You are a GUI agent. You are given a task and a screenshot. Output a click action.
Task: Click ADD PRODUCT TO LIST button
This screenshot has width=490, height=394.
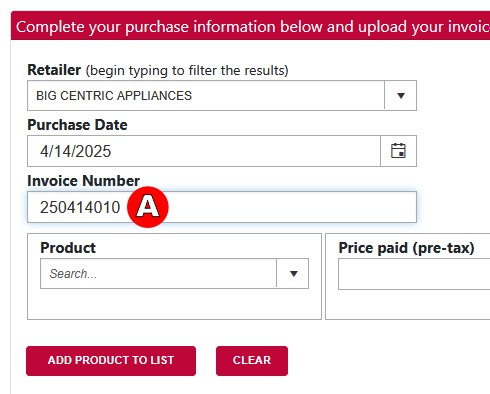[111, 361]
